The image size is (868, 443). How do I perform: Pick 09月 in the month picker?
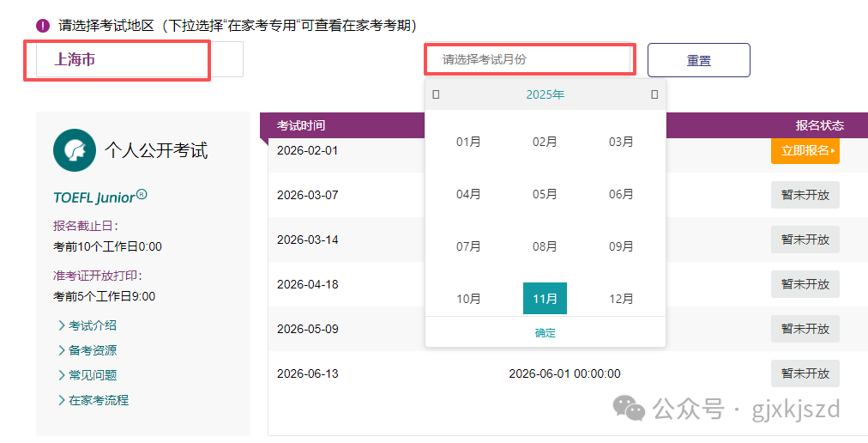click(x=621, y=246)
